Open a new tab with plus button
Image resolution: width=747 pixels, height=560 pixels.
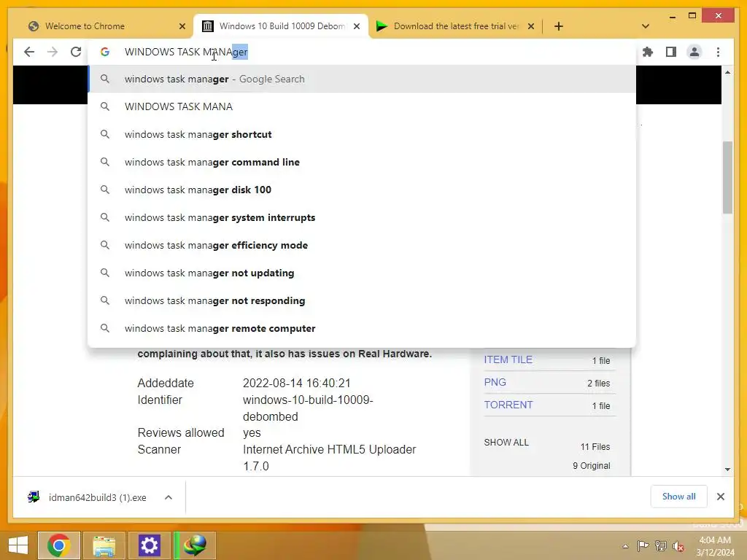coord(559,26)
